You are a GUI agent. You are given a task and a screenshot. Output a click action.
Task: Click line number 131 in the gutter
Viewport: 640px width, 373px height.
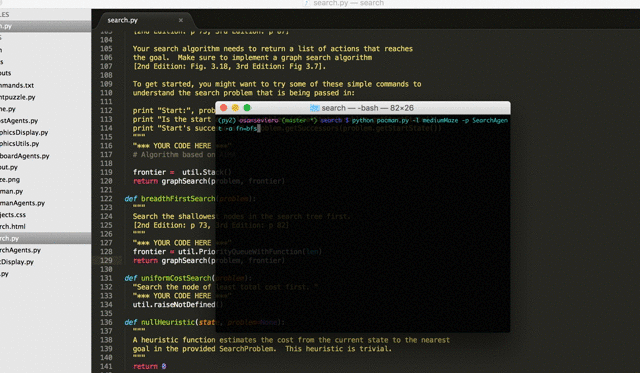point(106,278)
